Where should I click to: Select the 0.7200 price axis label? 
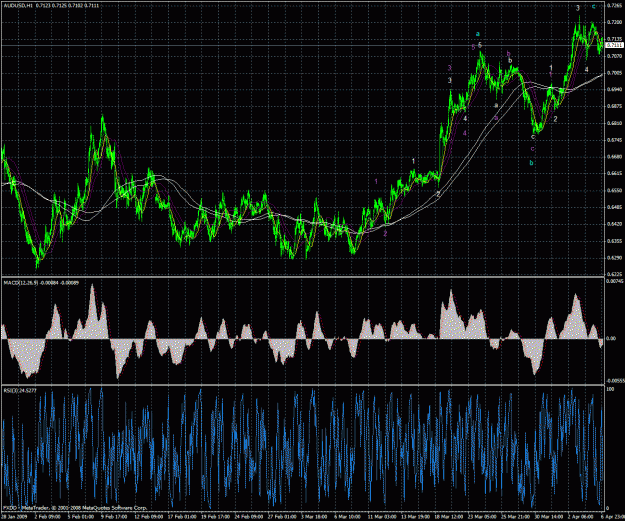(613, 22)
